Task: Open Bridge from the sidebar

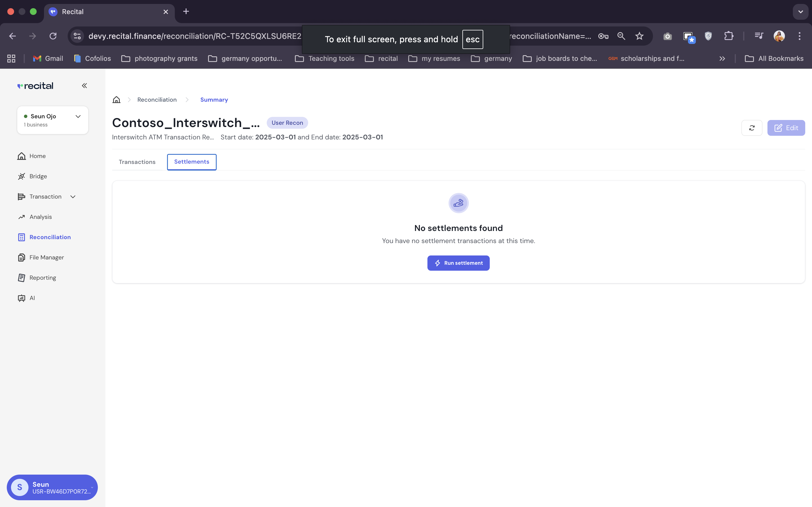Action: click(38, 176)
